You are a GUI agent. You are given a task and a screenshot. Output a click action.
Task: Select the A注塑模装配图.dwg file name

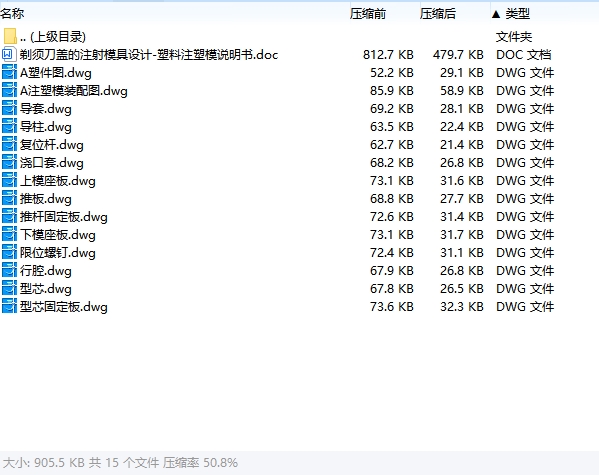click(74, 91)
